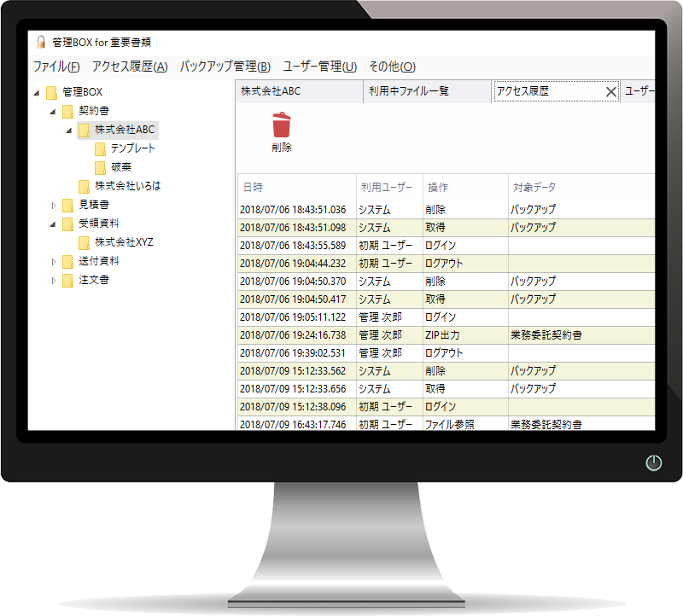Open the バックアップ管理(B) menu

pyautogui.click(x=225, y=67)
